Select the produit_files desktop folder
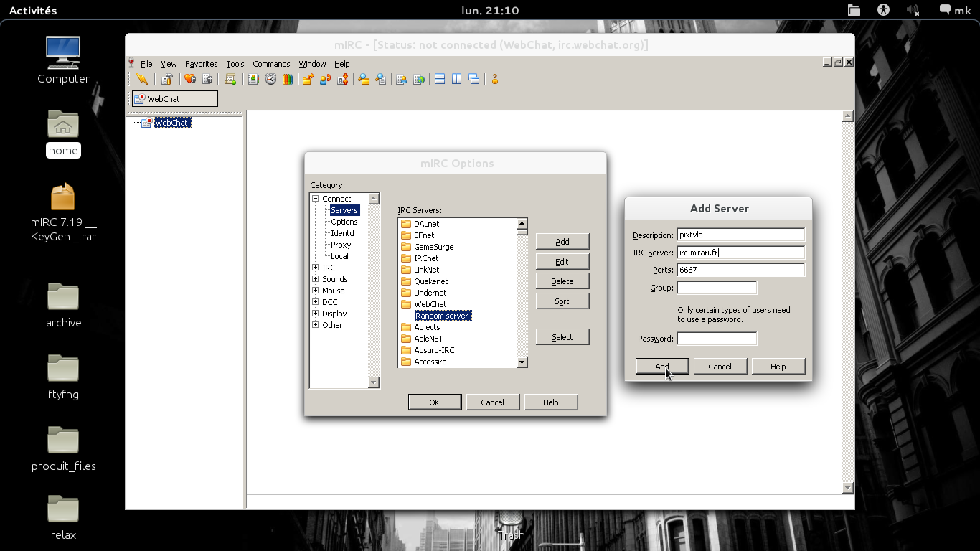Screen dimensions: 980x551 (x=63, y=449)
